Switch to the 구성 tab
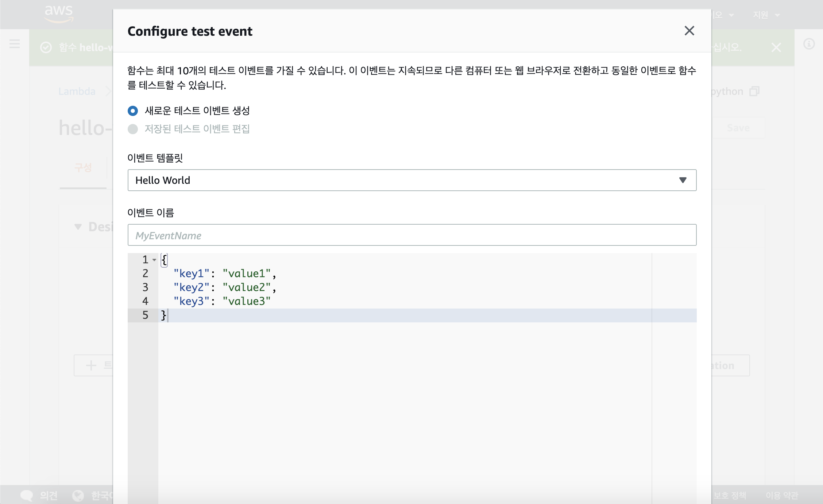The image size is (823, 504). (83, 168)
